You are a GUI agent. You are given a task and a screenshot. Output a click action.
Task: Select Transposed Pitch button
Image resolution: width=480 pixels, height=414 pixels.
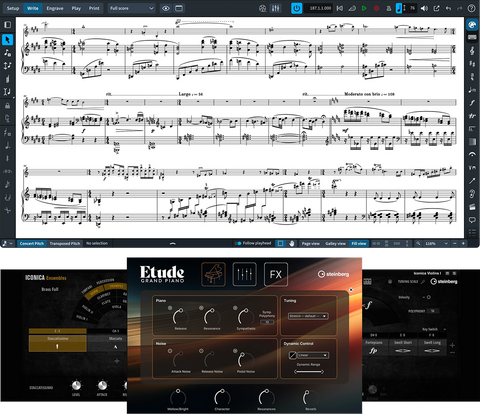65,243
